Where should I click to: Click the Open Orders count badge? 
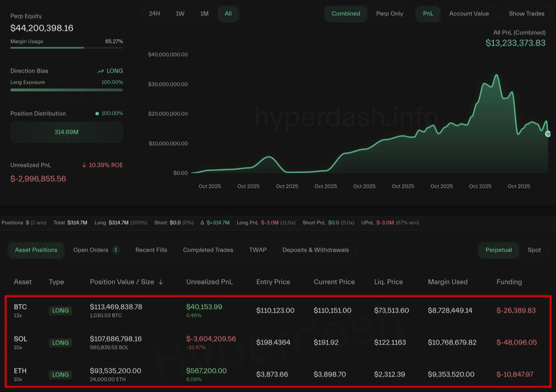click(116, 250)
